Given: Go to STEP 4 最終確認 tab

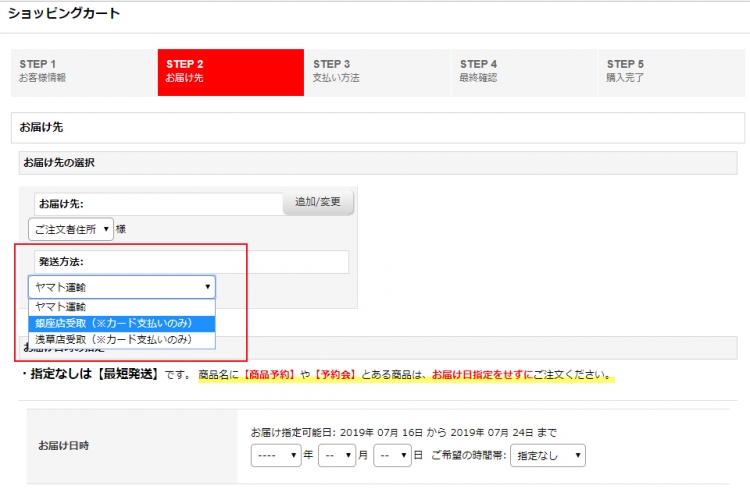Looking at the screenshot, I should coord(524,73).
